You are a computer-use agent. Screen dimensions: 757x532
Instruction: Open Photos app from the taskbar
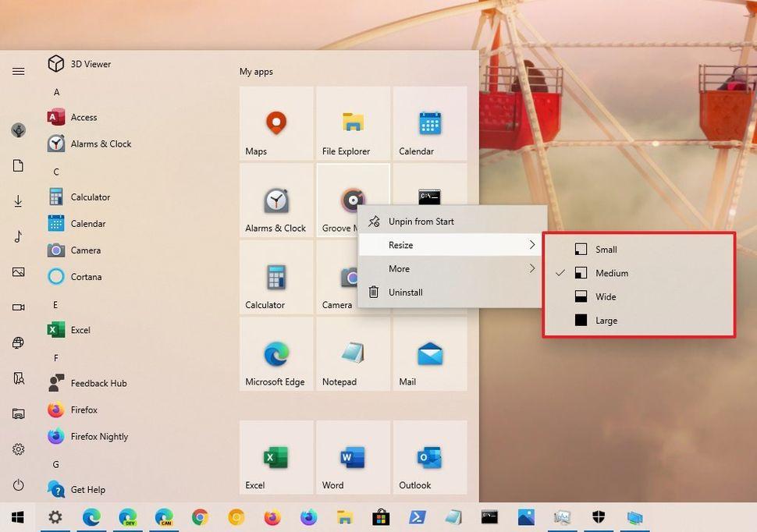(x=526, y=517)
